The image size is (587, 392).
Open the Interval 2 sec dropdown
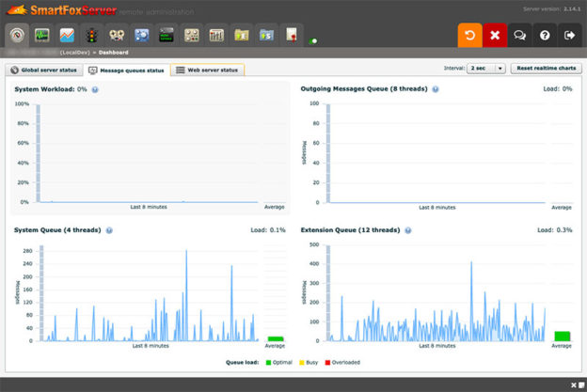click(486, 68)
